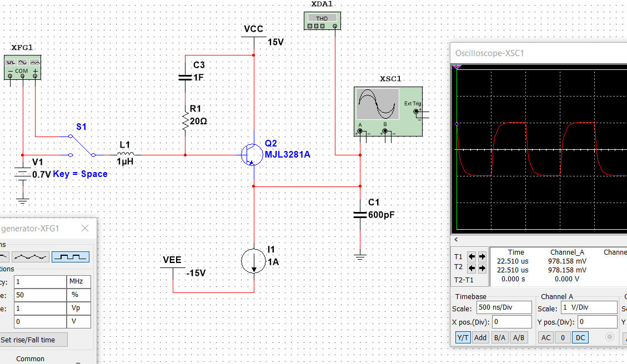Click the duty cycle field showing 50
The height and width of the screenshot is (364, 627).
[x=40, y=295]
